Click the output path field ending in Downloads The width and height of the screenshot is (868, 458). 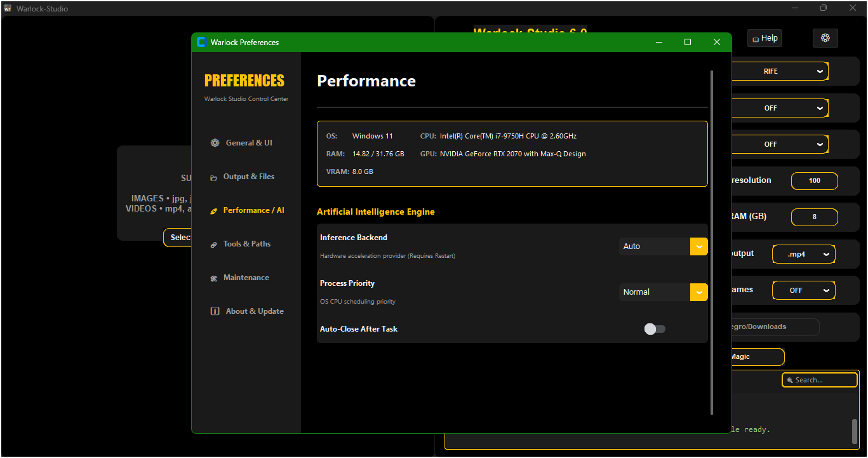coord(775,327)
